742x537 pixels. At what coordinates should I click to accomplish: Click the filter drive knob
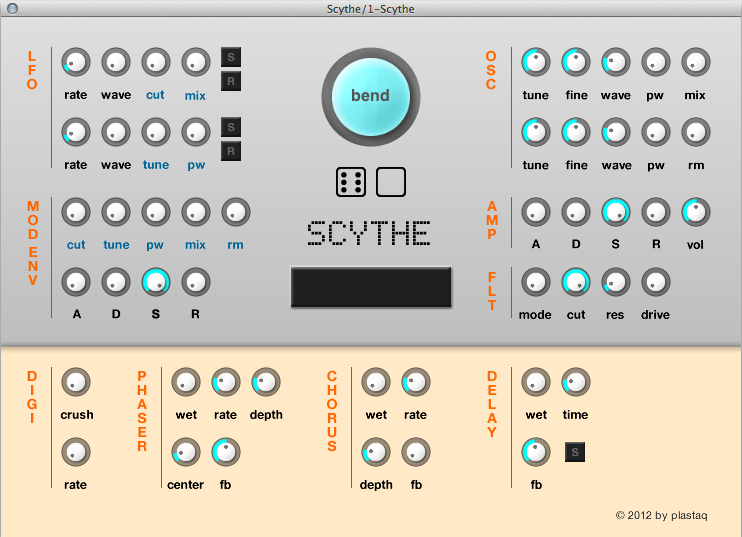pos(656,282)
